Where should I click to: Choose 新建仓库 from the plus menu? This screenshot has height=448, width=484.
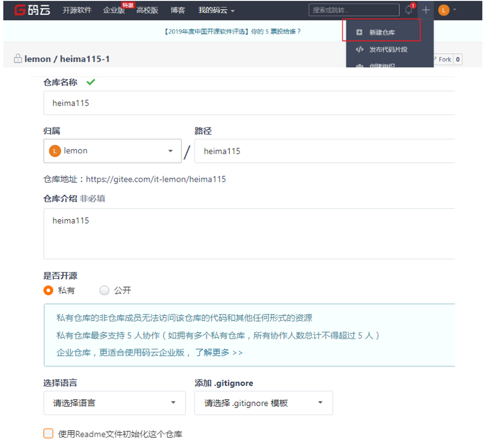(x=382, y=32)
